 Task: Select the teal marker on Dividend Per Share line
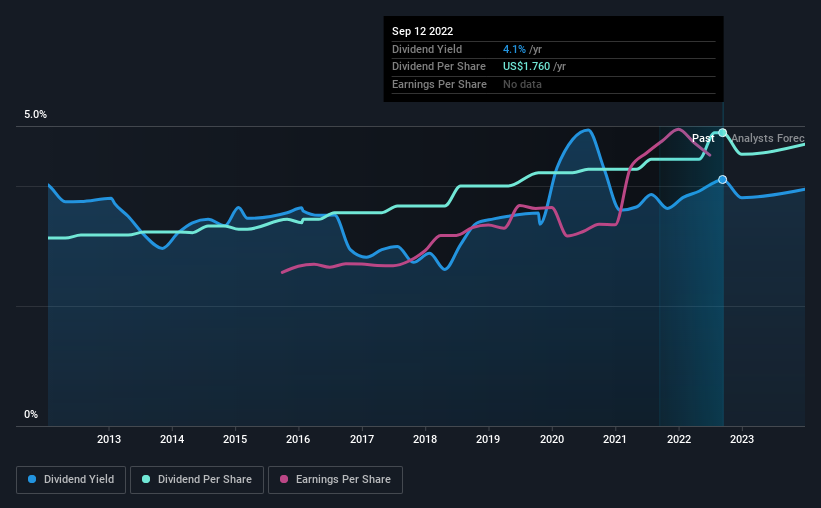click(x=722, y=132)
